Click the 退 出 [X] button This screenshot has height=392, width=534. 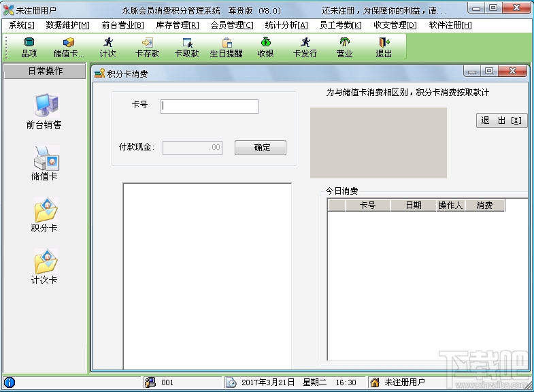point(501,120)
